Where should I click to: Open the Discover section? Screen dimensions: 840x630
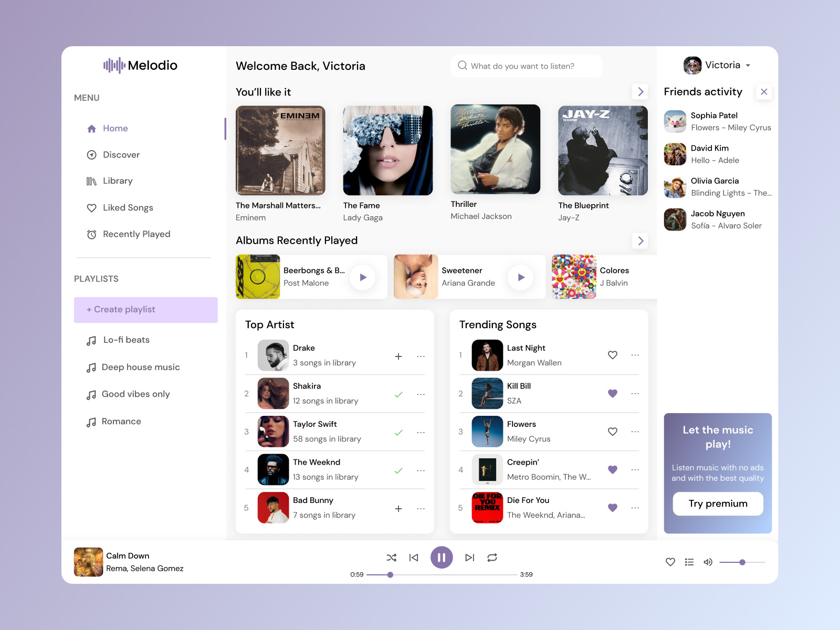121,154
